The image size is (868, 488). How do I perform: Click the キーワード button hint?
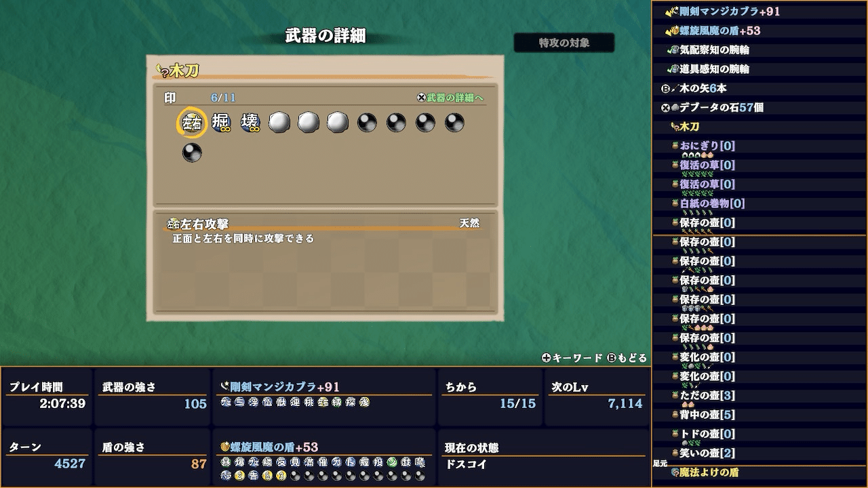pyautogui.click(x=572, y=358)
